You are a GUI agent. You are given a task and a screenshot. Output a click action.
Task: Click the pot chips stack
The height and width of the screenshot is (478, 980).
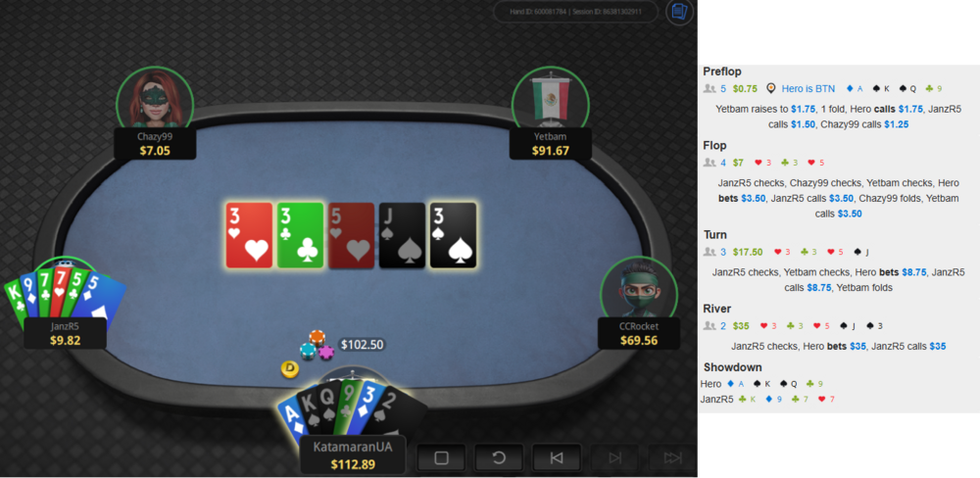317,346
